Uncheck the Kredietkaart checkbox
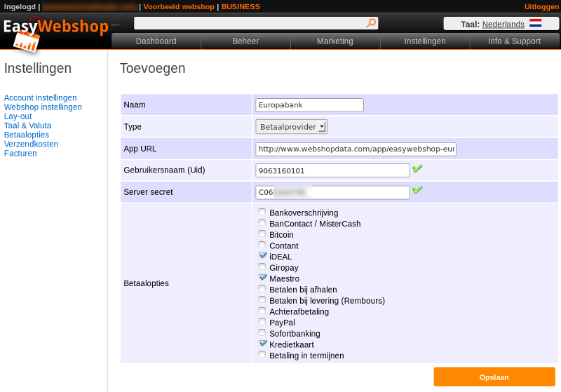Viewport: 561px width, 392px height. coord(262,344)
